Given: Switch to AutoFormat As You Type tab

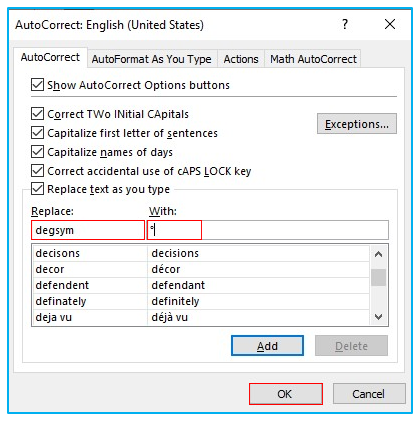Looking at the screenshot, I should [152, 59].
